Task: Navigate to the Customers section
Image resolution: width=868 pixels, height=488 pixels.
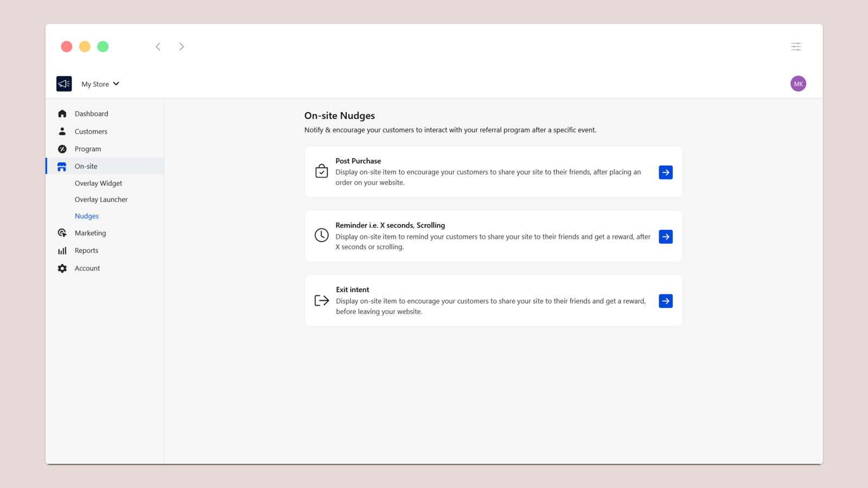Action: click(x=91, y=132)
